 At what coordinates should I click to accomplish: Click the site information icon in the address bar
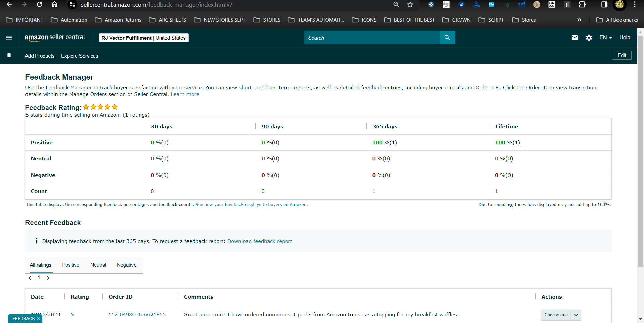(72, 5)
